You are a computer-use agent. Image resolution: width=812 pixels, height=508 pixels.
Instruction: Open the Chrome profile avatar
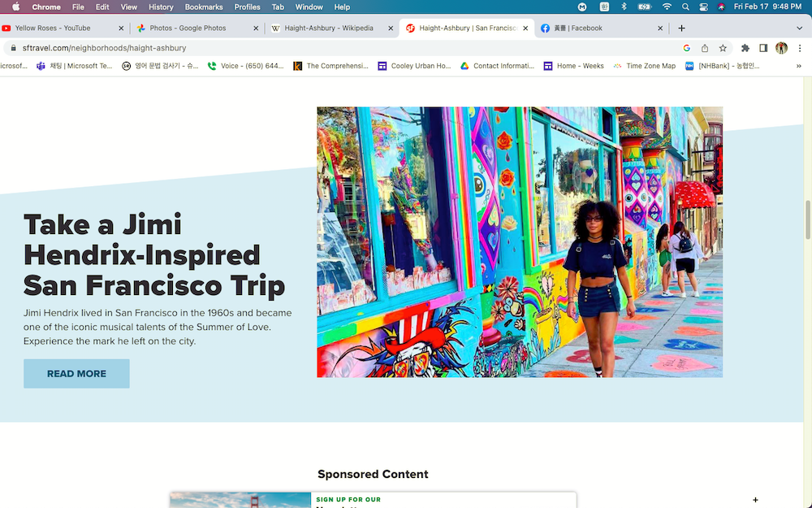(x=781, y=48)
